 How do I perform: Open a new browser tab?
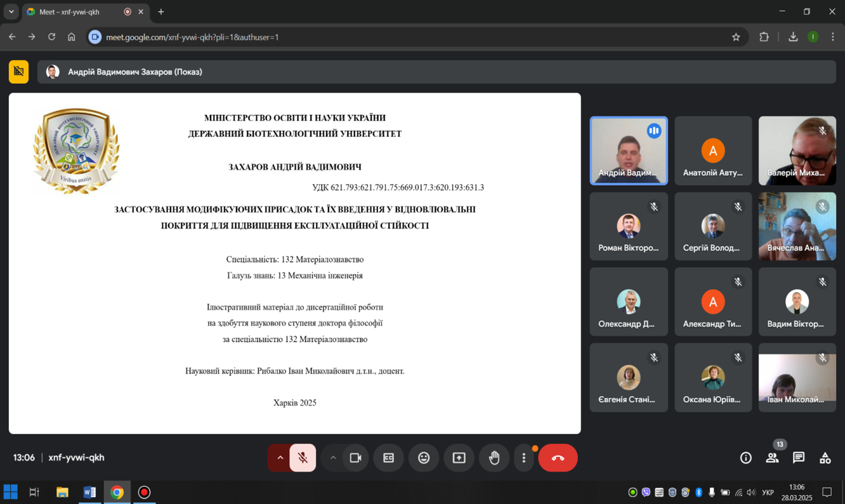[x=161, y=12]
